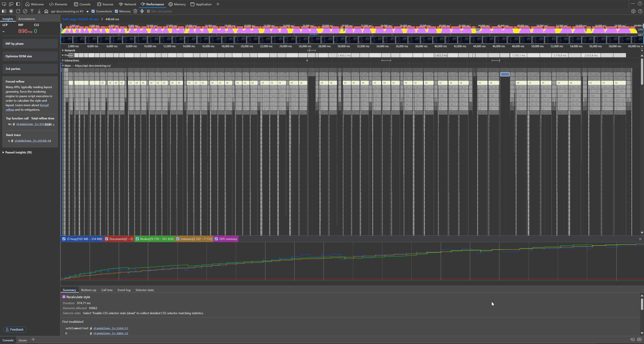Click the download profile icon
The image size is (644, 344).
coord(39,11)
